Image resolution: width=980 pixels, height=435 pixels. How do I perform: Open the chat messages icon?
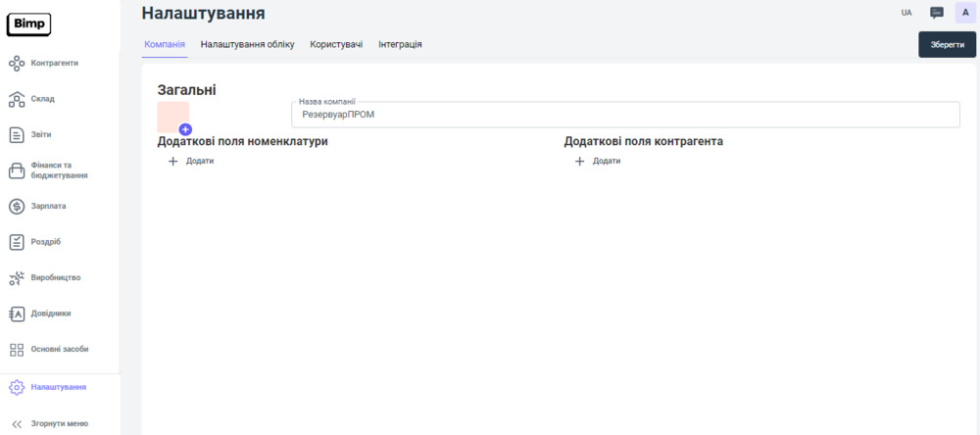936,13
